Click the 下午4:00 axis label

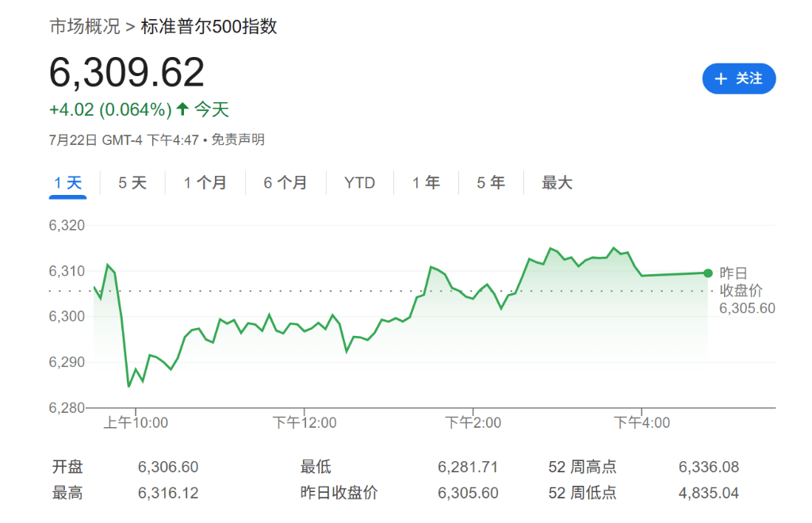[642, 423]
